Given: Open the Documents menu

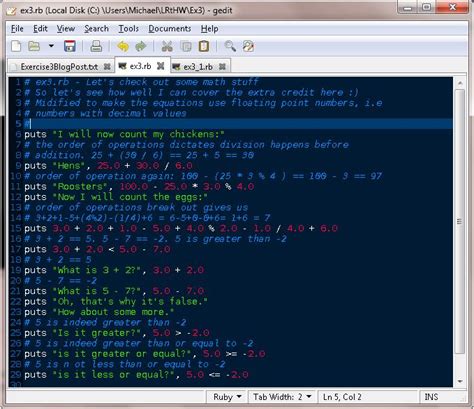Looking at the screenshot, I should [170, 29].
